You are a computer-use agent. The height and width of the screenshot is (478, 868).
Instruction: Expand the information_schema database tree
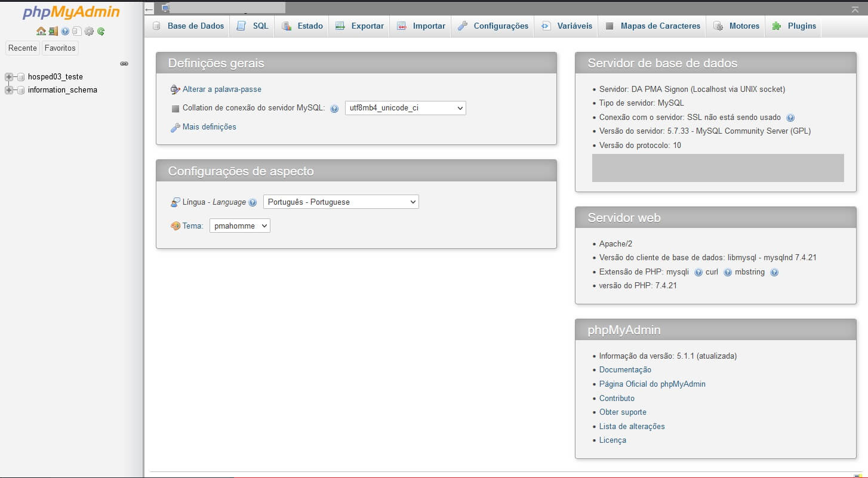[x=8, y=90]
